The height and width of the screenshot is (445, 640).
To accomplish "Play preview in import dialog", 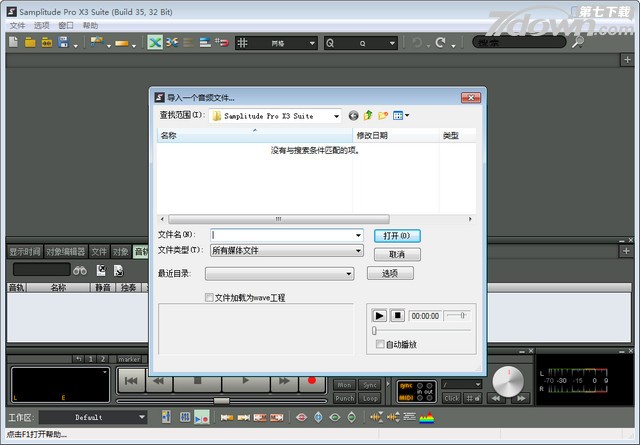I will click(x=379, y=316).
